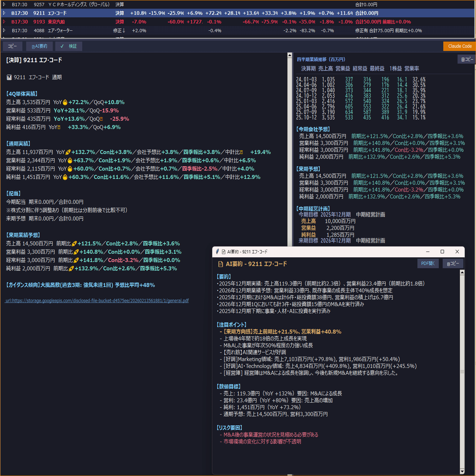Image resolution: width=476 pixels, height=476 pixels.
Task: Launch the orange Claude Code button
Action: coord(460,46)
